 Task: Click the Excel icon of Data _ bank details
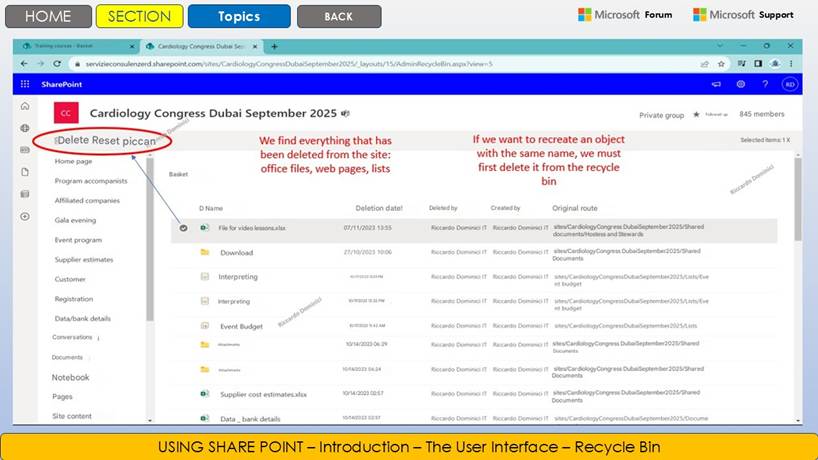click(205, 418)
